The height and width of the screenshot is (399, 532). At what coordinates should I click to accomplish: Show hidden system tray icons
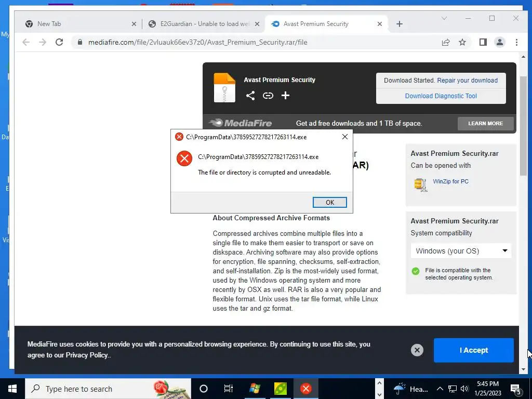pyautogui.click(x=440, y=389)
